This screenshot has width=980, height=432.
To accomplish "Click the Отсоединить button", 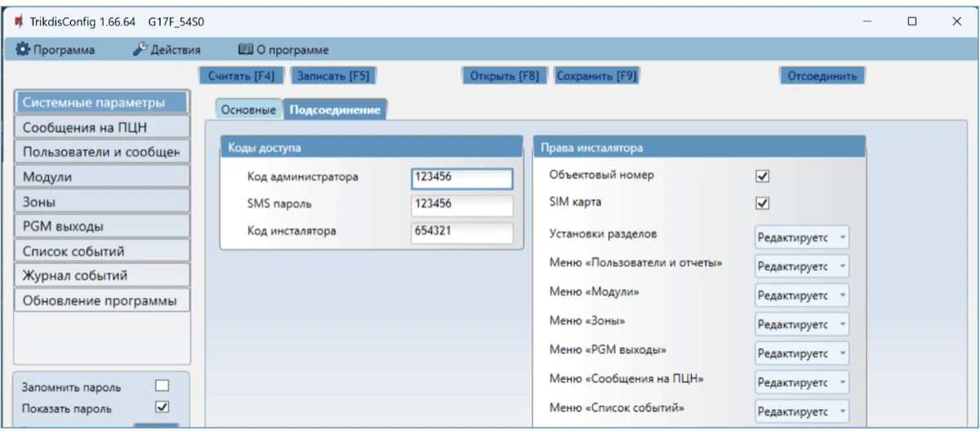I will pos(821,76).
